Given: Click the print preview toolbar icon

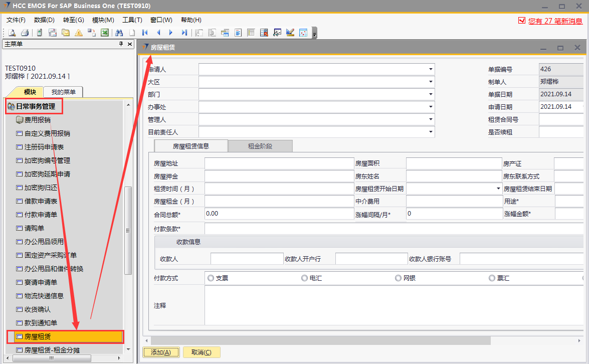Looking at the screenshot, I should (x=12, y=33).
